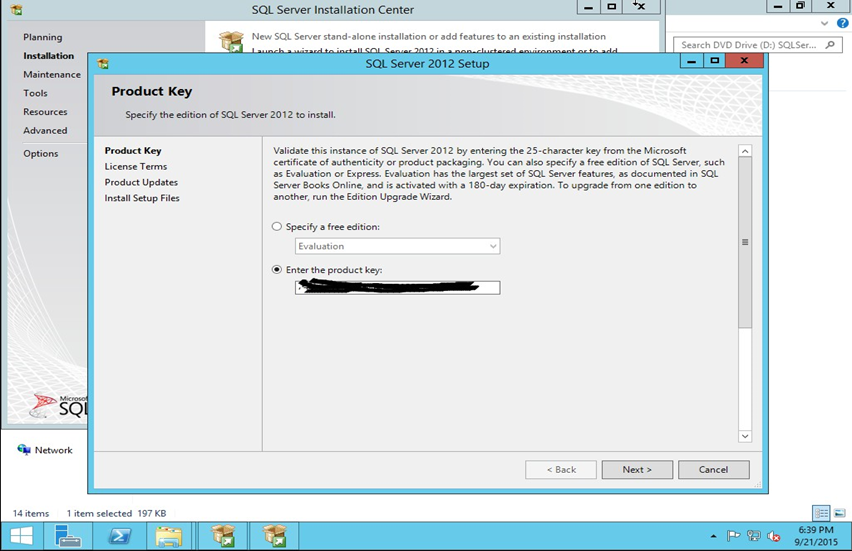Click into the product key field

tap(397, 288)
